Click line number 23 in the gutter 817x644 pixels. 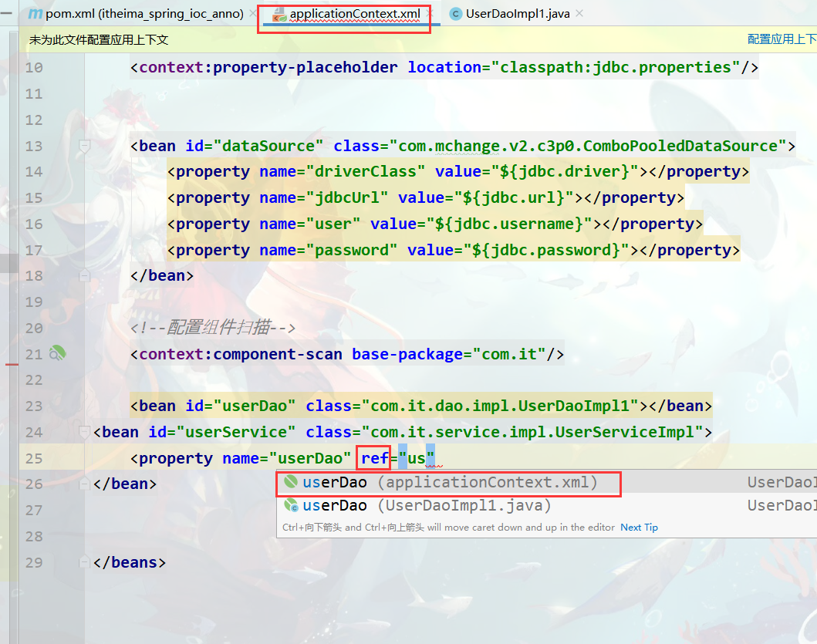tap(35, 406)
